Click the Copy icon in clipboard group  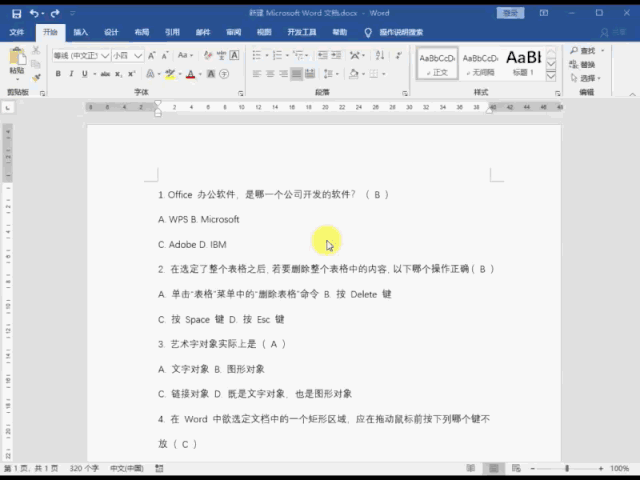(36, 64)
